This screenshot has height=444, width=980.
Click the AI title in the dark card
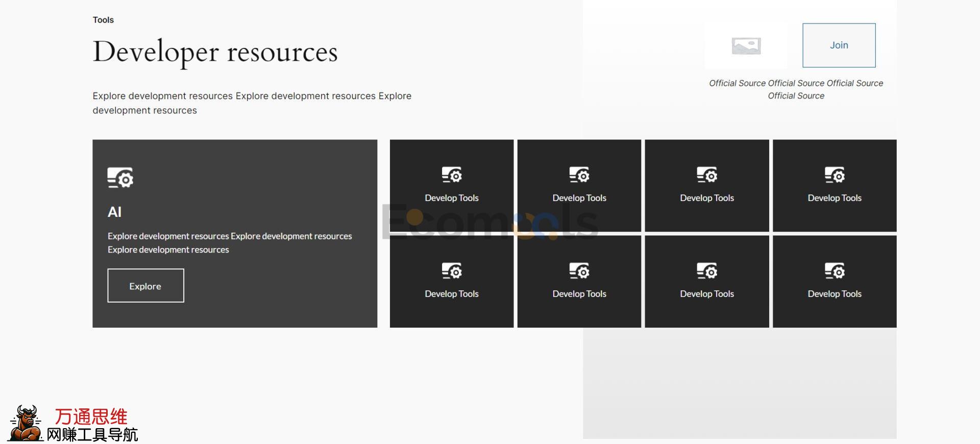[114, 212]
